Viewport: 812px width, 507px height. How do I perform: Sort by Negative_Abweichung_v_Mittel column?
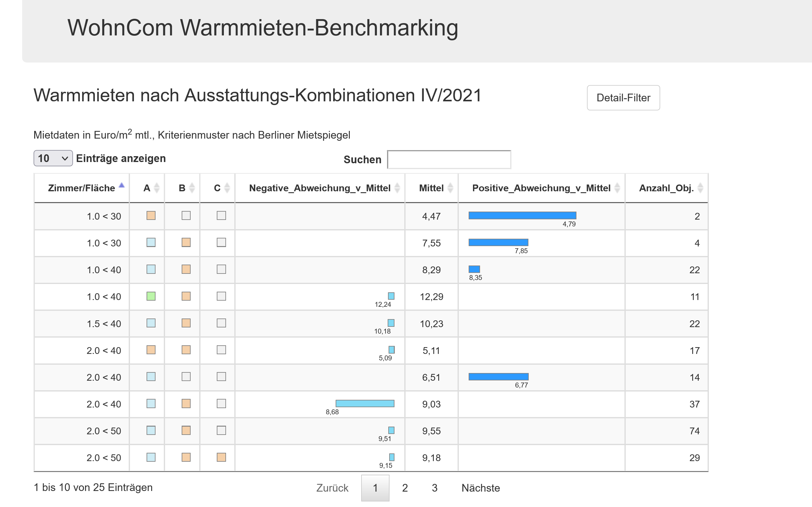tap(320, 188)
